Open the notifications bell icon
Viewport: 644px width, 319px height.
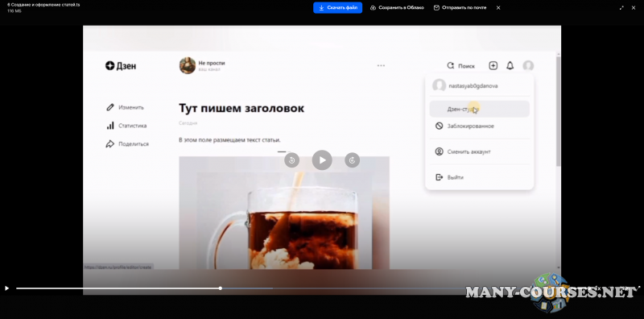tap(510, 66)
